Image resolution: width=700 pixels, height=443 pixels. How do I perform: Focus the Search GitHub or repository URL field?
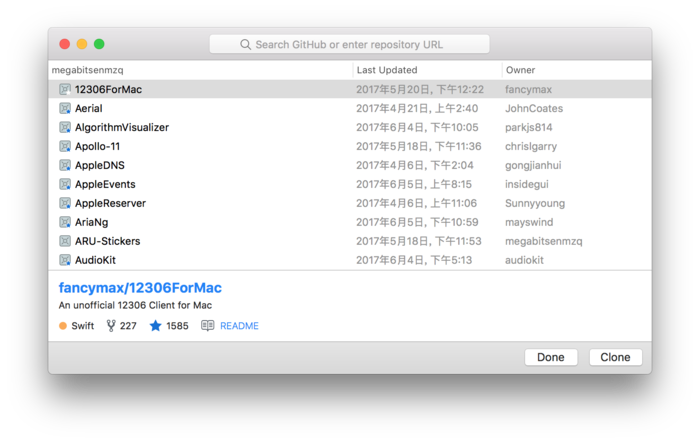coord(350,44)
